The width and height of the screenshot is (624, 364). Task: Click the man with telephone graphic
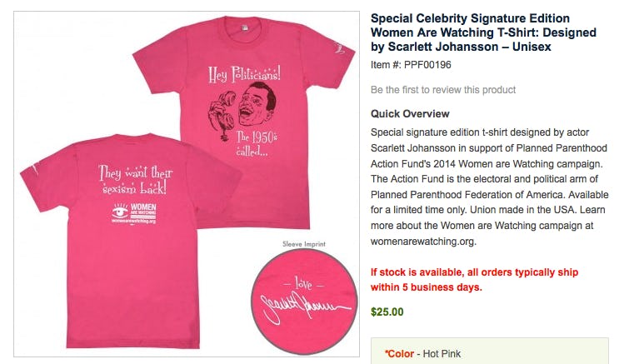pyautogui.click(x=242, y=110)
